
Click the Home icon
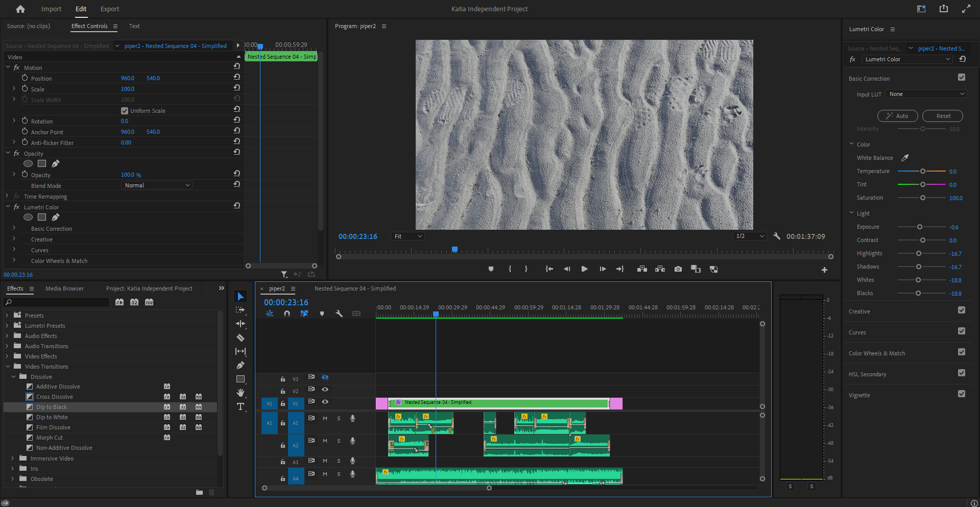20,9
